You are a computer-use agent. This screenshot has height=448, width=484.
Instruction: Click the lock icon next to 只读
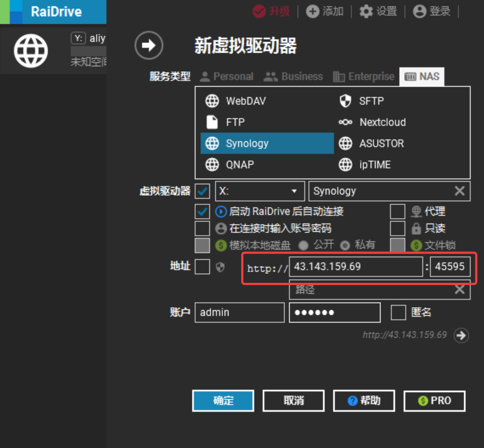click(x=416, y=229)
